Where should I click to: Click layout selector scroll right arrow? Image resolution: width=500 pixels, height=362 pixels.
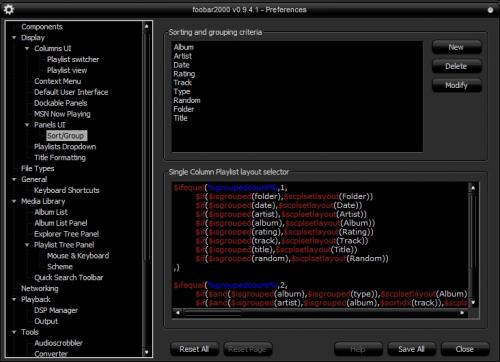point(462,313)
